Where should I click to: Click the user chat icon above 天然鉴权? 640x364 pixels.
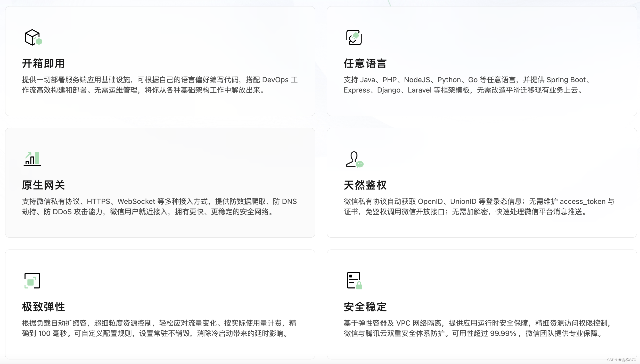(x=355, y=159)
